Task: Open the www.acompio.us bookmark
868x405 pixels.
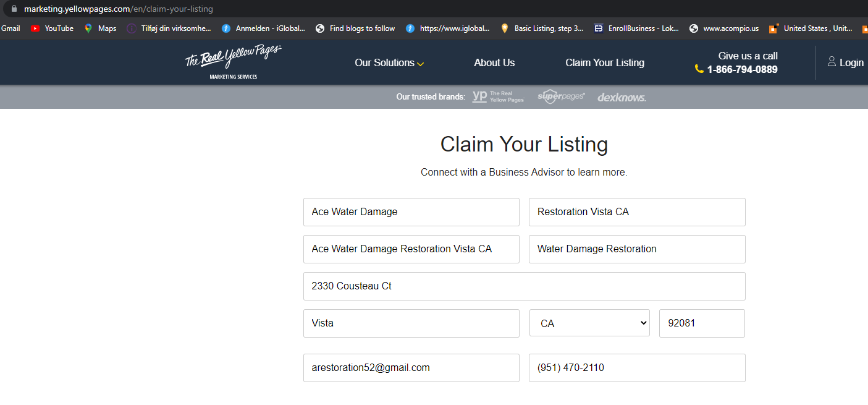Action: [724, 28]
